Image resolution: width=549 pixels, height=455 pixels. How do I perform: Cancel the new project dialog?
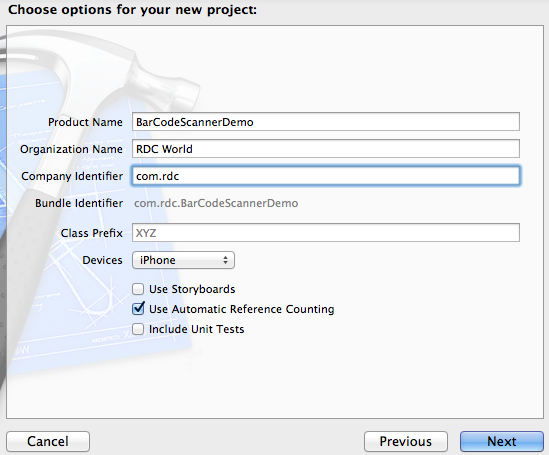[48, 441]
